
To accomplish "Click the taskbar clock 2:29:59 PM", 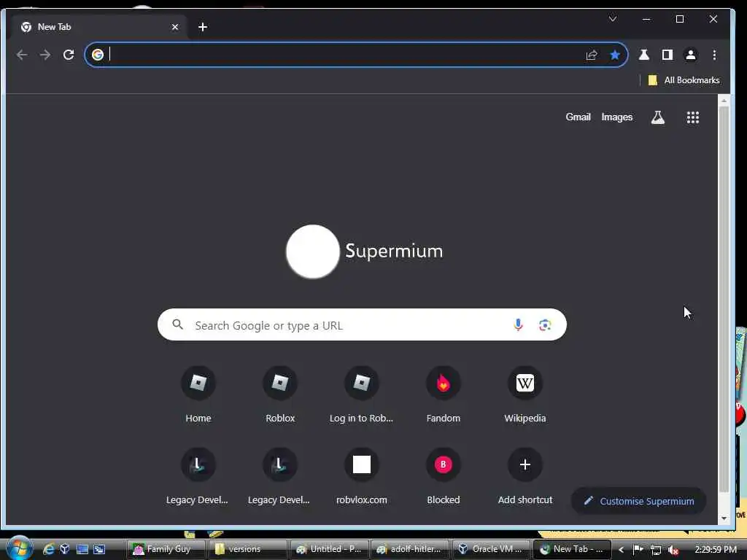I will [x=716, y=549].
